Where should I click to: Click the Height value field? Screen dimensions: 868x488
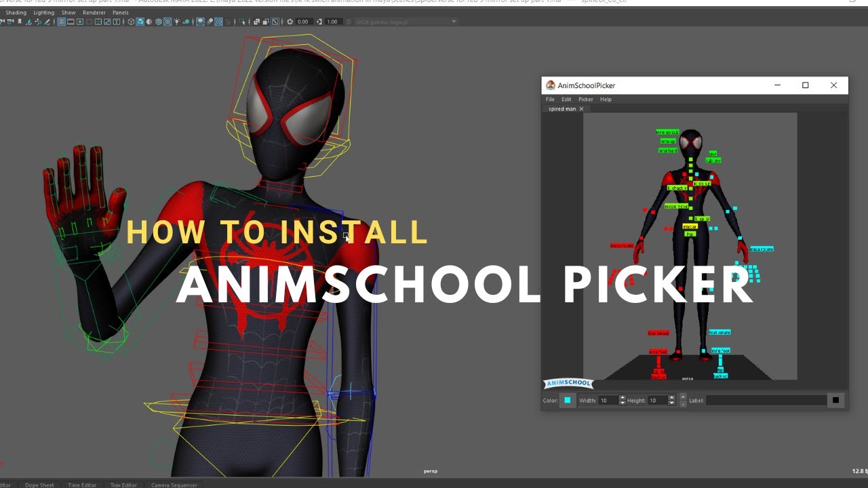(658, 401)
